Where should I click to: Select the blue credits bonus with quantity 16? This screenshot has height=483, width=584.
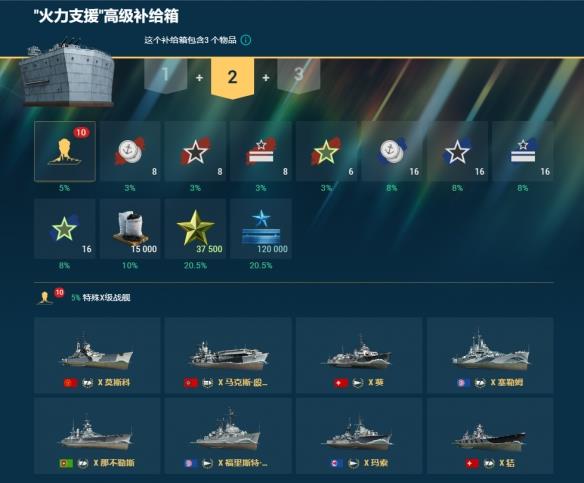tap(392, 151)
